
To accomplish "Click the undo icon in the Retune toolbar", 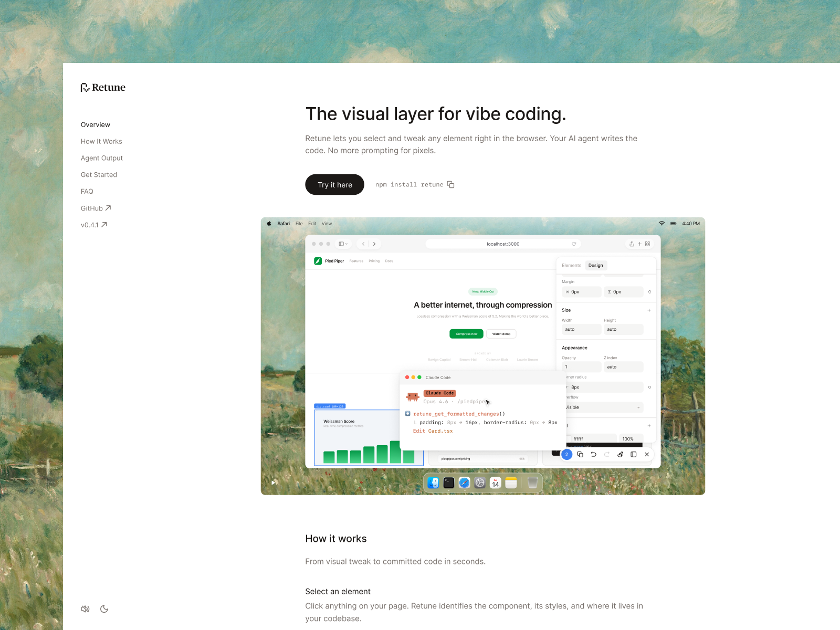I will [x=593, y=455].
